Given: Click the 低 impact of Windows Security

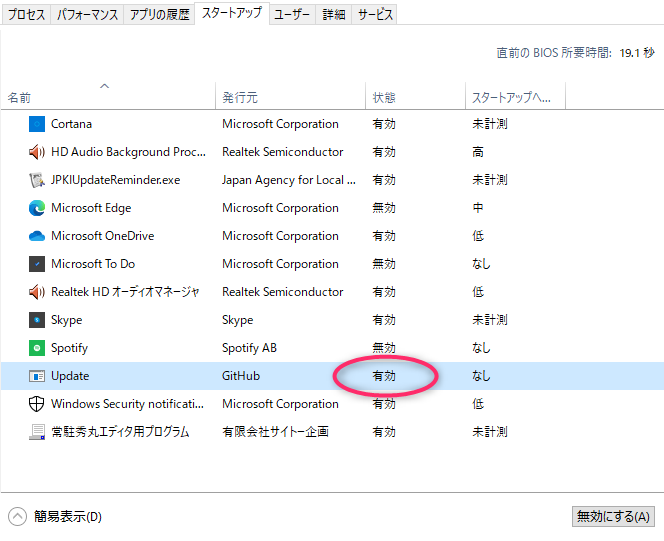Looking at the screenshot, I should 478,404.
